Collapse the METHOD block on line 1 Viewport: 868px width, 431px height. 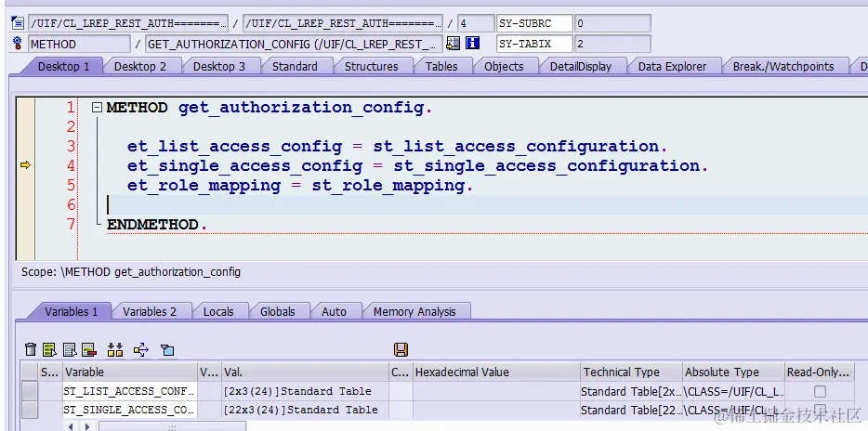[x=97, y=108]
